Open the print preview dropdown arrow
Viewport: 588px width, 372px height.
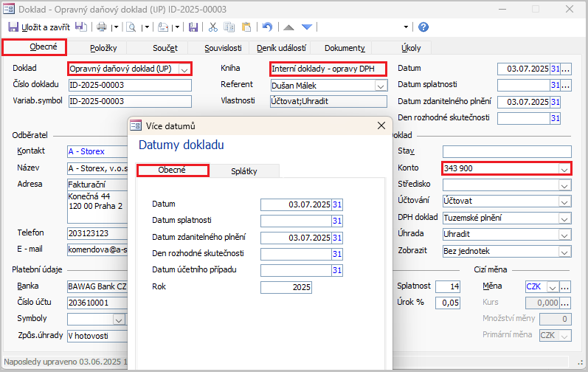pyautogui.click(x=147, y=27)
